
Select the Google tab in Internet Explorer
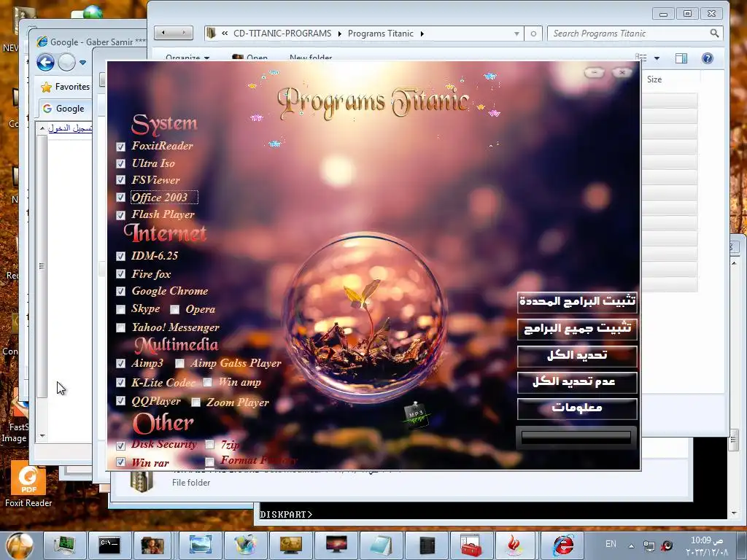click(x=64, y=109)
